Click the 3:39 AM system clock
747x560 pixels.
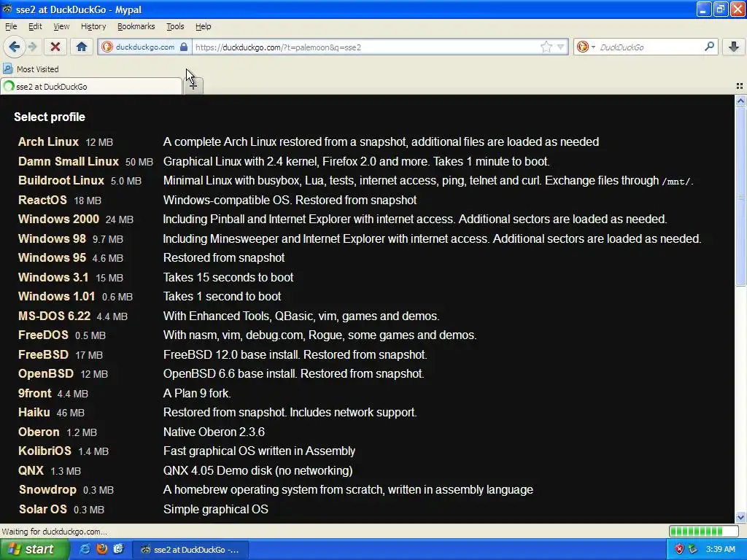(720, 549)
